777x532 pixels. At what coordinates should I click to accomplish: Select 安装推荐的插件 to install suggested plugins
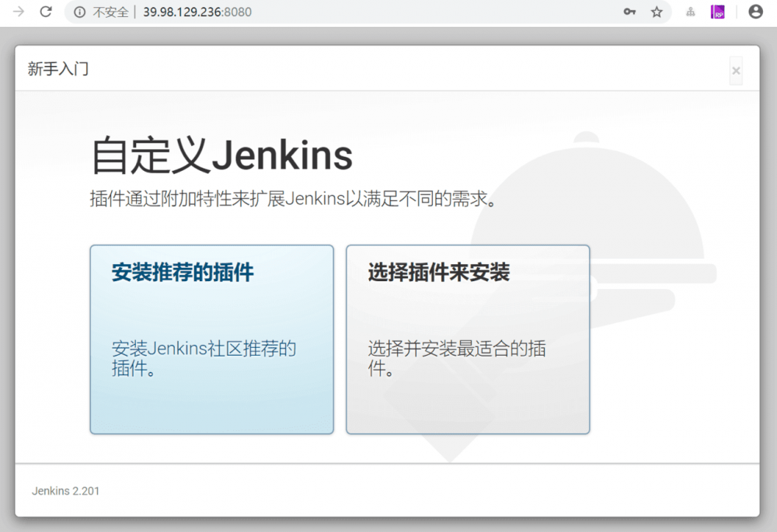coord(212,339)
